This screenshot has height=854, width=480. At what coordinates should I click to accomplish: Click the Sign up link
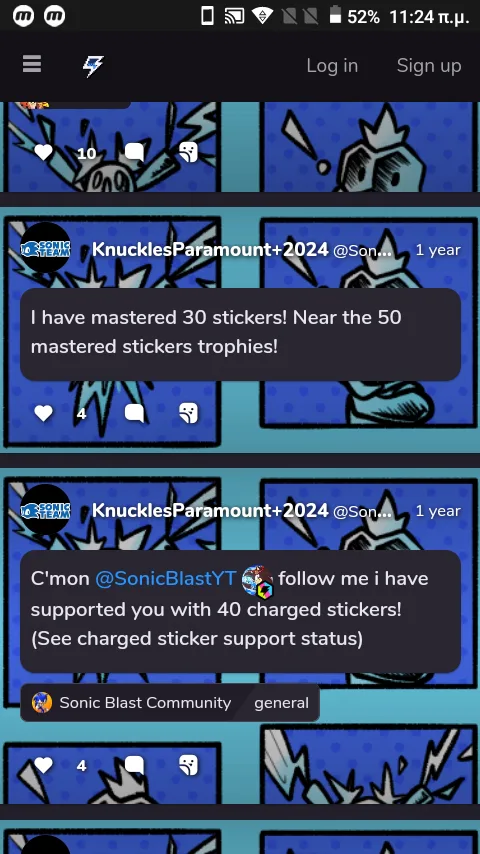pos(429,66)
